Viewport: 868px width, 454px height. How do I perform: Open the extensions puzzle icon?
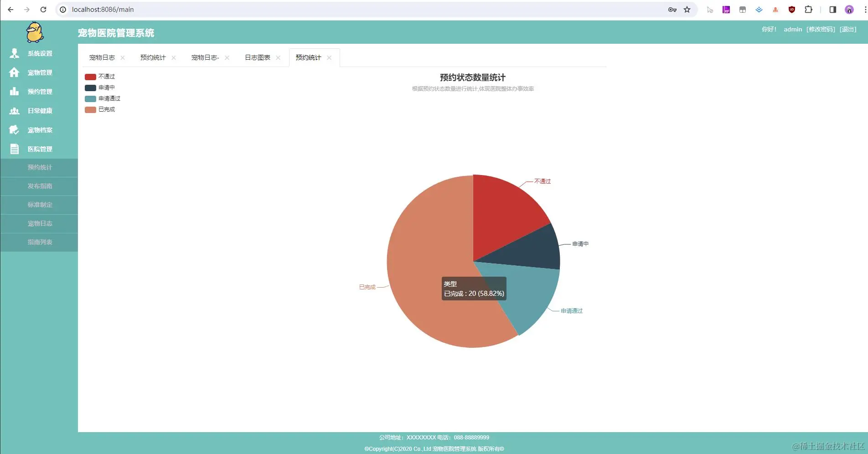[x=808, y=10]
